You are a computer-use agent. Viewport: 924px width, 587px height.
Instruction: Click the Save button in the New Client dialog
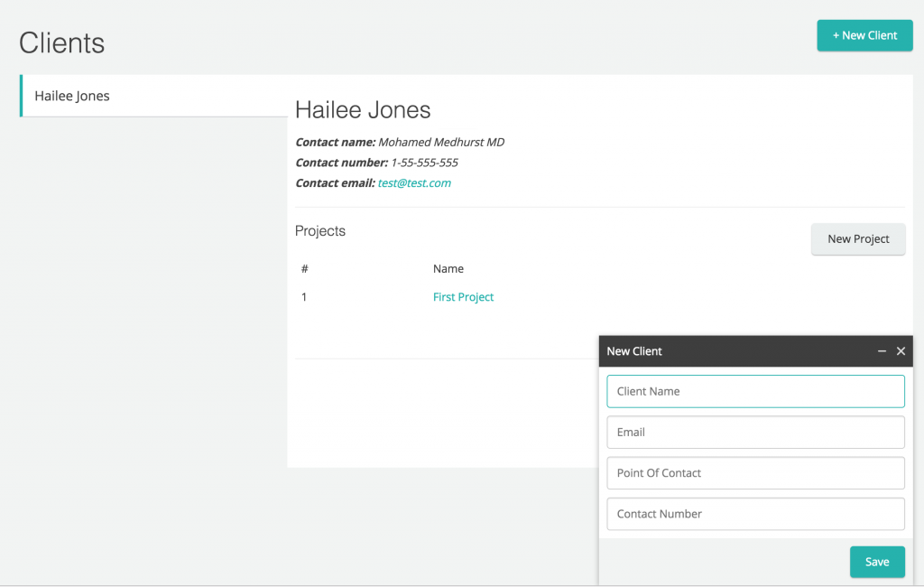click(876, 561)
